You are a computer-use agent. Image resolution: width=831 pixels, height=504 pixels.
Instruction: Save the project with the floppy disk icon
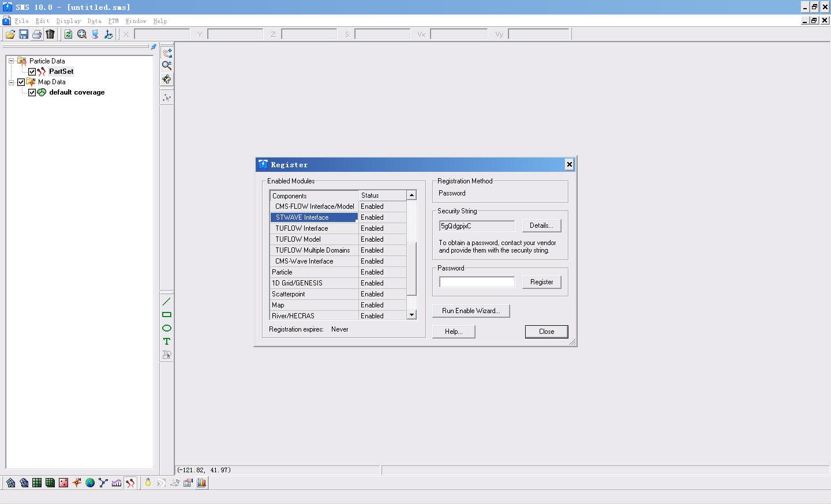[x=24, y=34]
